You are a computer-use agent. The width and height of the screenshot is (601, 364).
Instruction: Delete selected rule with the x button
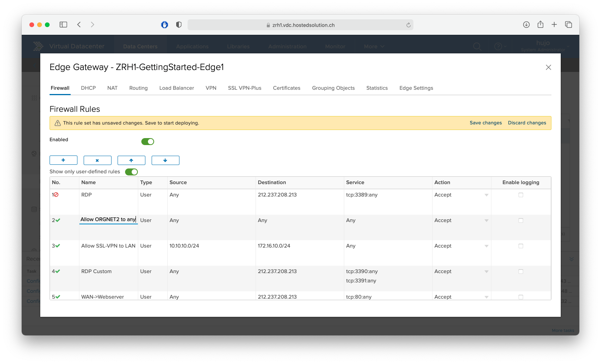pyautogui.click(x=98, y=160)
